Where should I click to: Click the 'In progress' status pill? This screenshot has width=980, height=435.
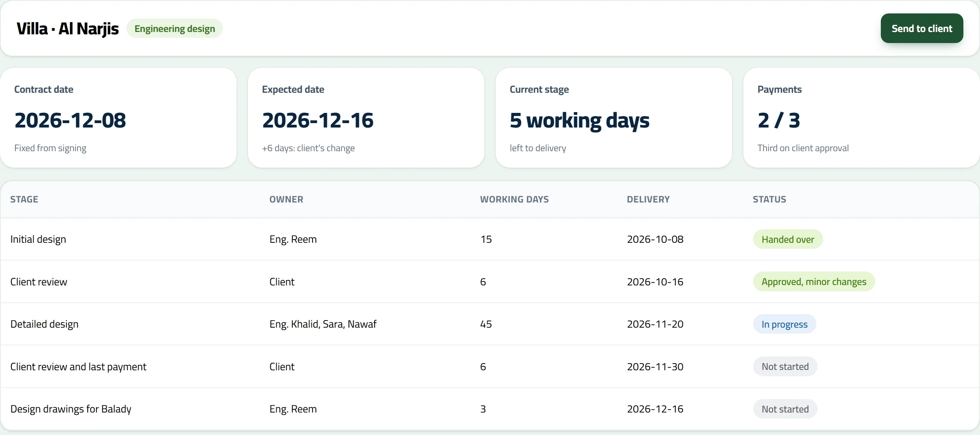pos(784,324)
